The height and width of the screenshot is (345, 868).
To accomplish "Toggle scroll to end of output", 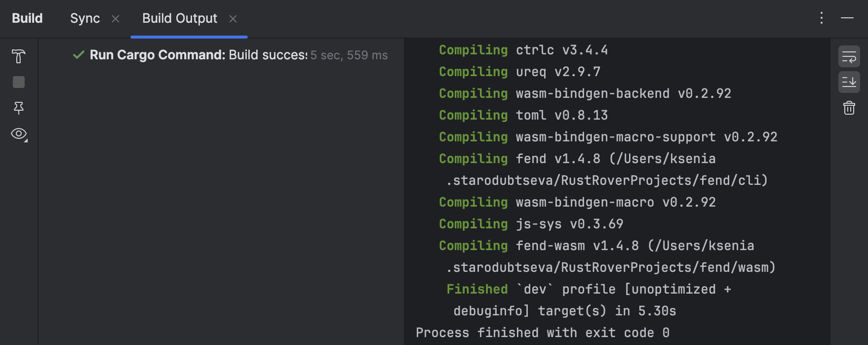I will tap(849, 82).
